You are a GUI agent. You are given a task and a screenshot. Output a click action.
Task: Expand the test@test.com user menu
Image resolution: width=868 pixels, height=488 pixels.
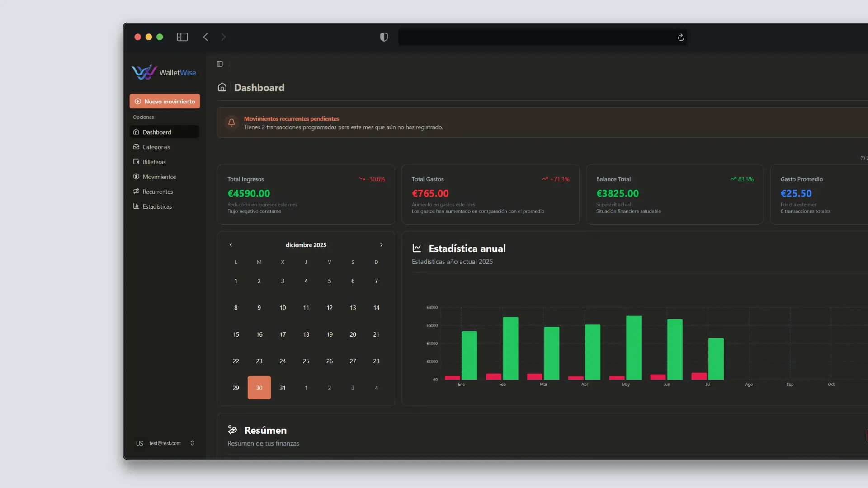(165, 443)
